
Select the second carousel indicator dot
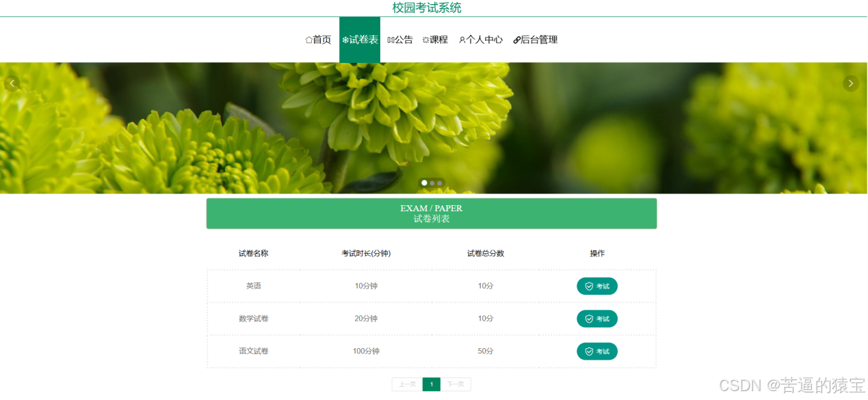click(x=432, y=183)
